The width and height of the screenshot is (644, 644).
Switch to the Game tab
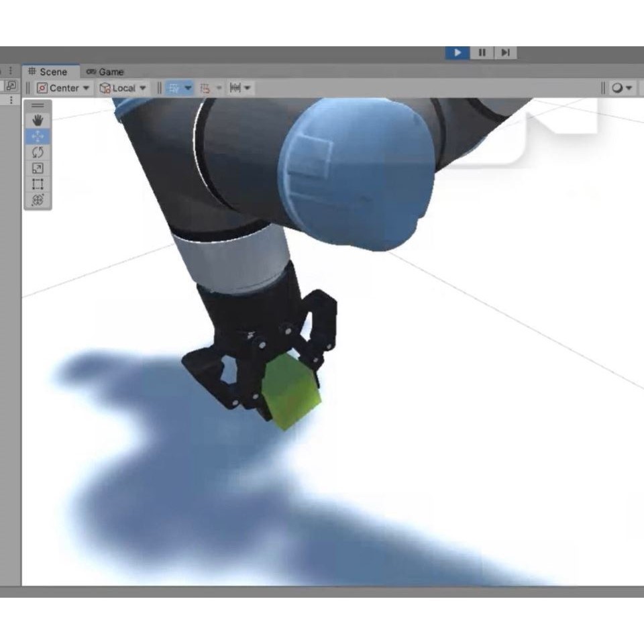(x=105, y=72)
